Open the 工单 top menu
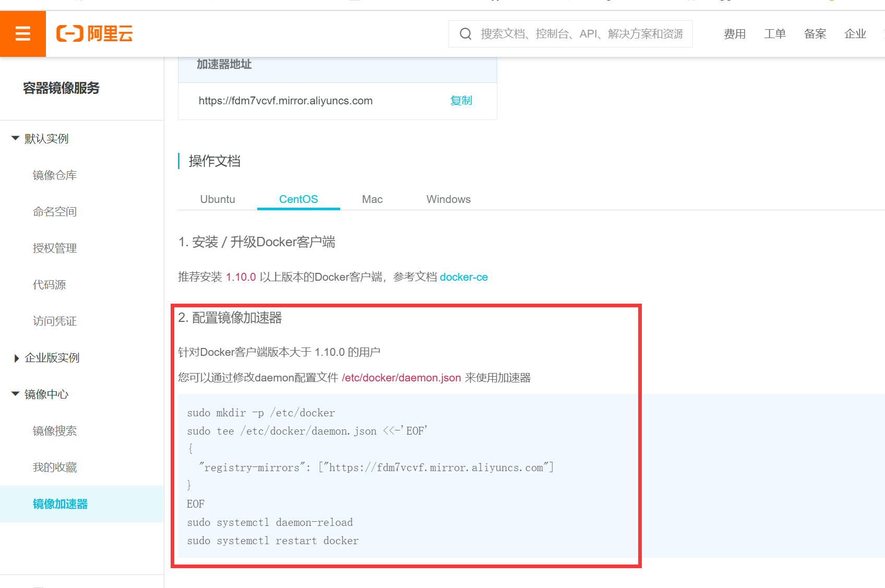885x588 pixels. pyautogui.click(x=775, y=34)
